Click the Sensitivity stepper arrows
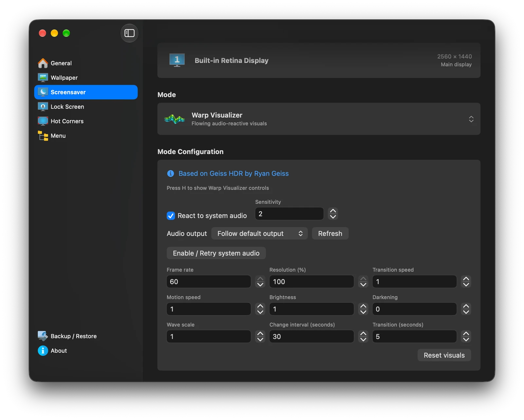 (x=333, y=214)
